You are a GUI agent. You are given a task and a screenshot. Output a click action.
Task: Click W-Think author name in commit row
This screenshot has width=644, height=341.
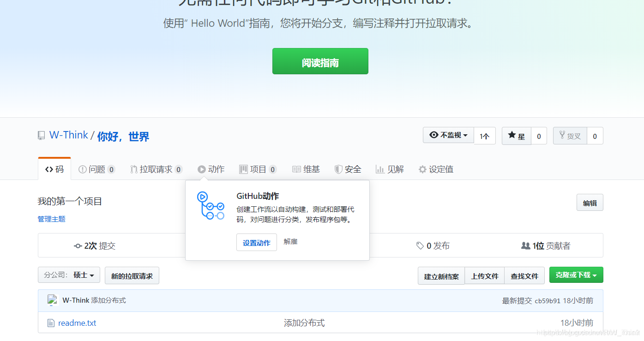pyautogui.click(x=76, y=300)
